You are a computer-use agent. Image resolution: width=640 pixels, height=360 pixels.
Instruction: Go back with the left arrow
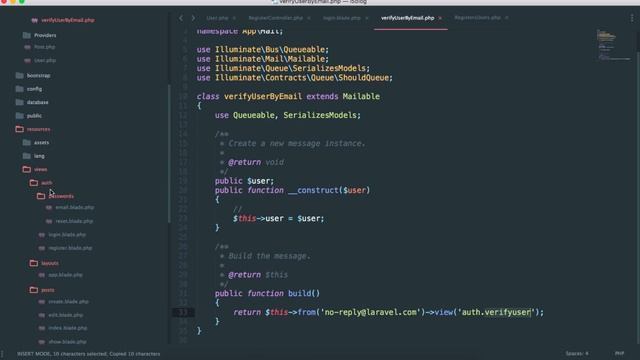point(181,18)
